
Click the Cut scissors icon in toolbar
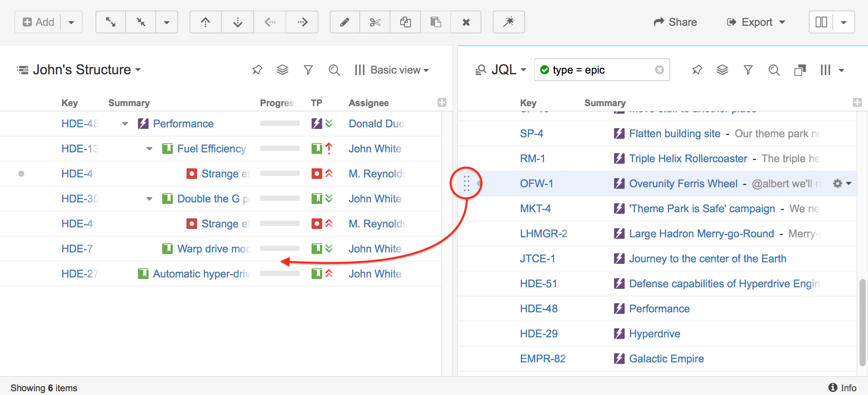click(x=375, y=22)
